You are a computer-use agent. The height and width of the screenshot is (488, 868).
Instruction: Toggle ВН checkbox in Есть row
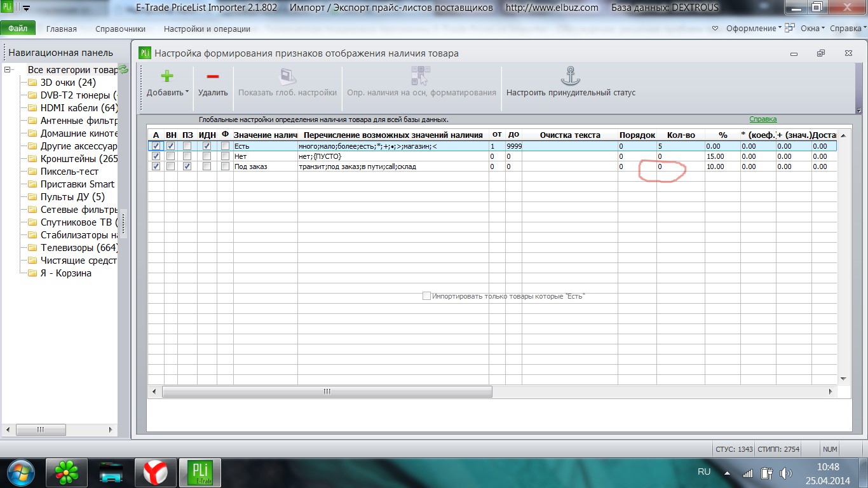click(171, 146)
